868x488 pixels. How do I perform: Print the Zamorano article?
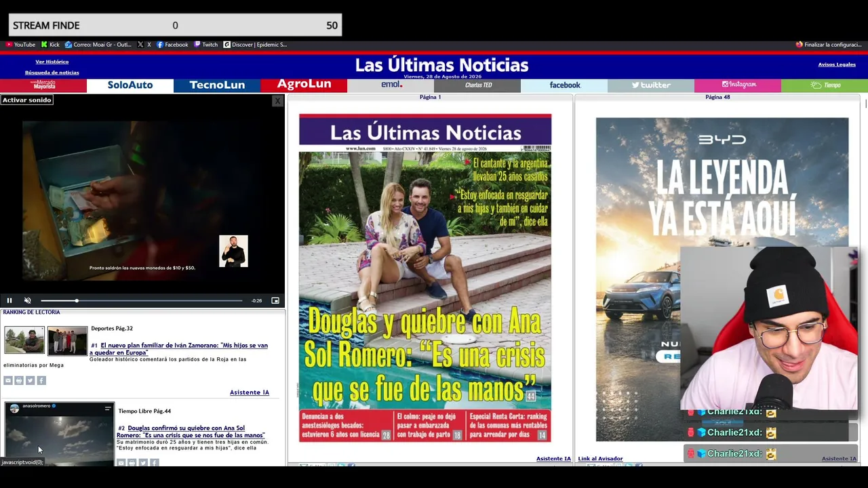(x=19, y=381)
